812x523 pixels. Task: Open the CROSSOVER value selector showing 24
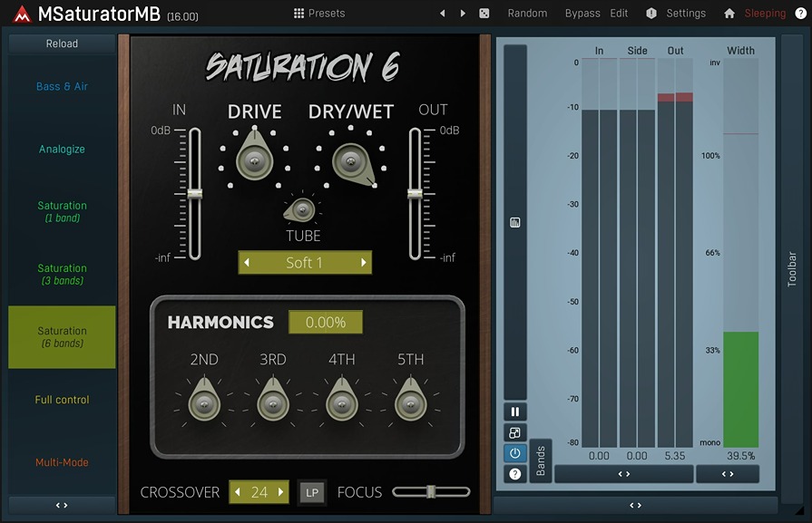[x=259, y=492]
